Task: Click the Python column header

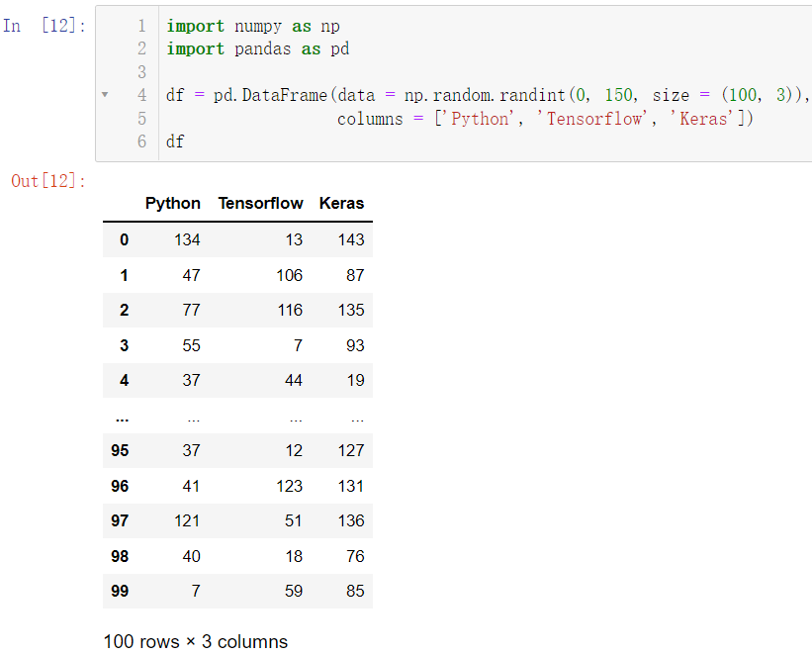Action: [x=172, y=203]
